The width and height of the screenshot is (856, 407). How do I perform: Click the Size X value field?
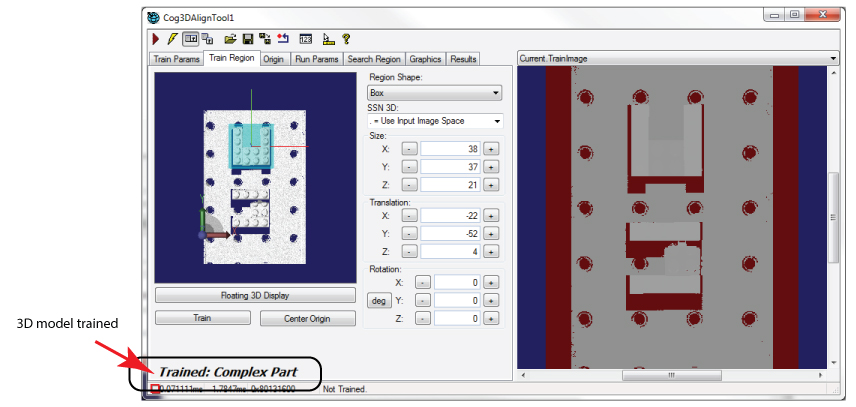pos(450,148)
